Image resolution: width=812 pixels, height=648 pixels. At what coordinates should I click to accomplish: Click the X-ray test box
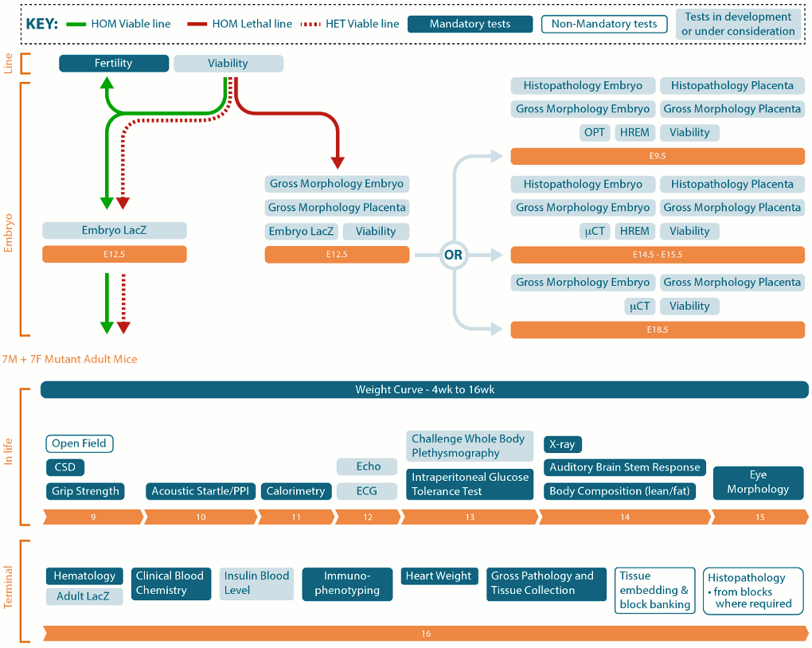click(562, 444)
